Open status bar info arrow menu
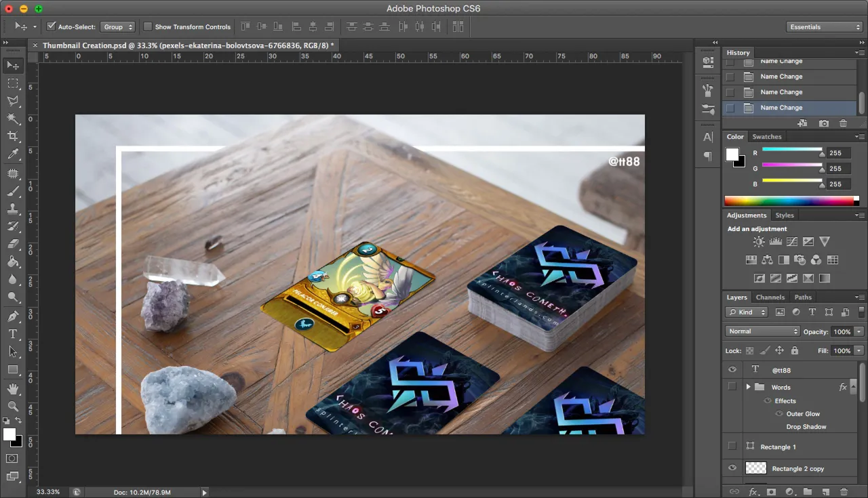The image size is (868, 498). (205, 493)
